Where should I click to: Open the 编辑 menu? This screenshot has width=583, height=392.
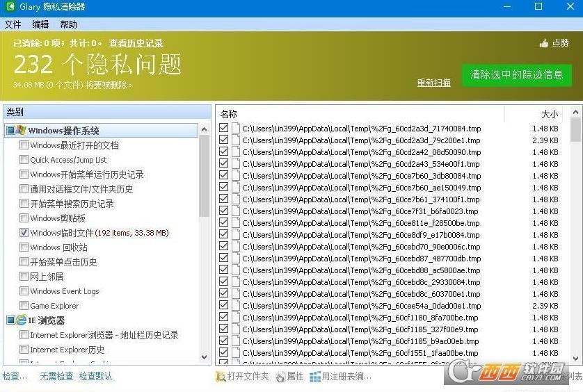(x=40, y=24)
